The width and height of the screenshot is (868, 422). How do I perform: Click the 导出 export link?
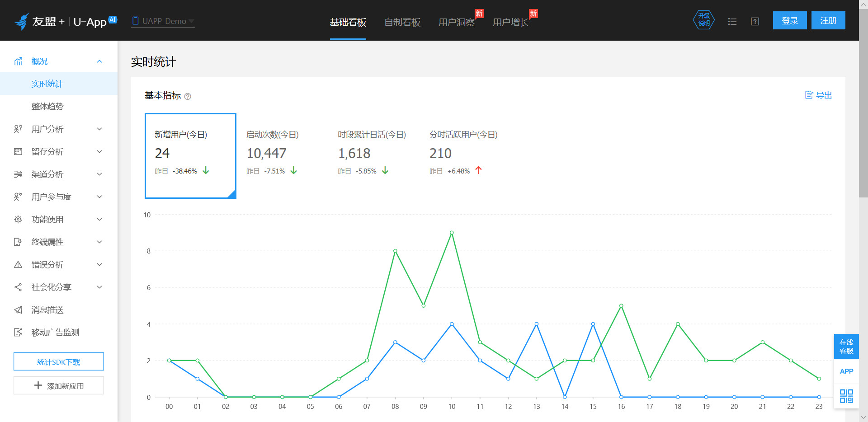pos(818,95)
